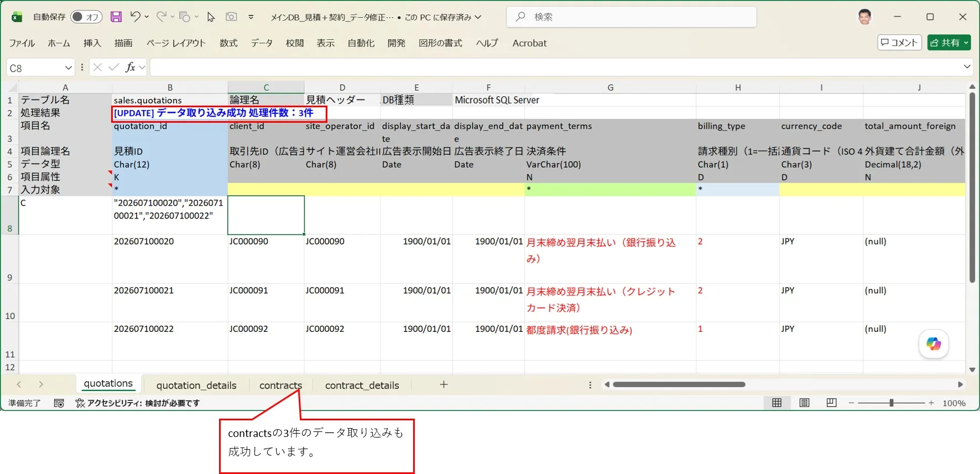This screenshot has height=474, width=980.
Task: Click the Copilot floating icon
Action: click(x=934, y=344)
